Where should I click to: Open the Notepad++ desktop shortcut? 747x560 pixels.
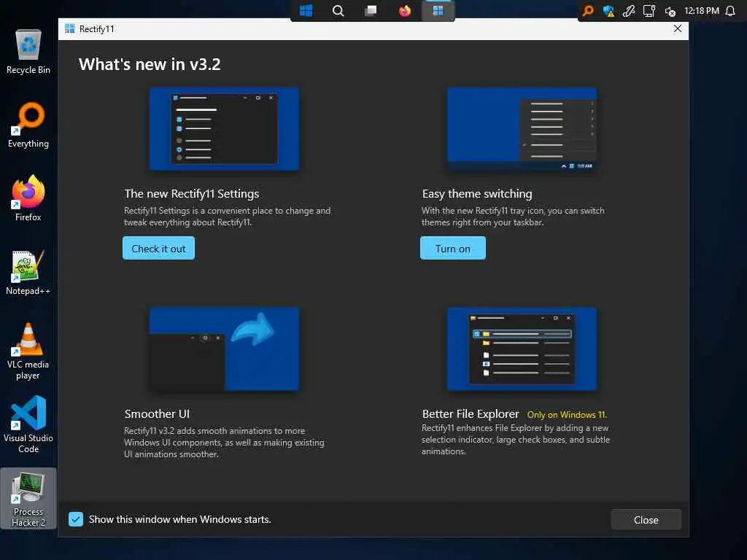[28, 272]
